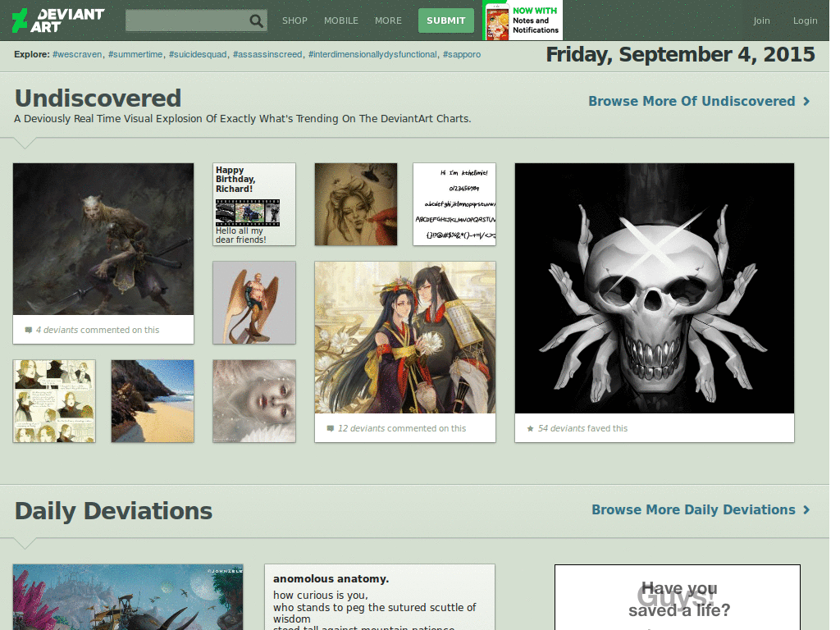Open the #assassinscreed explore tag

point(267,54)
